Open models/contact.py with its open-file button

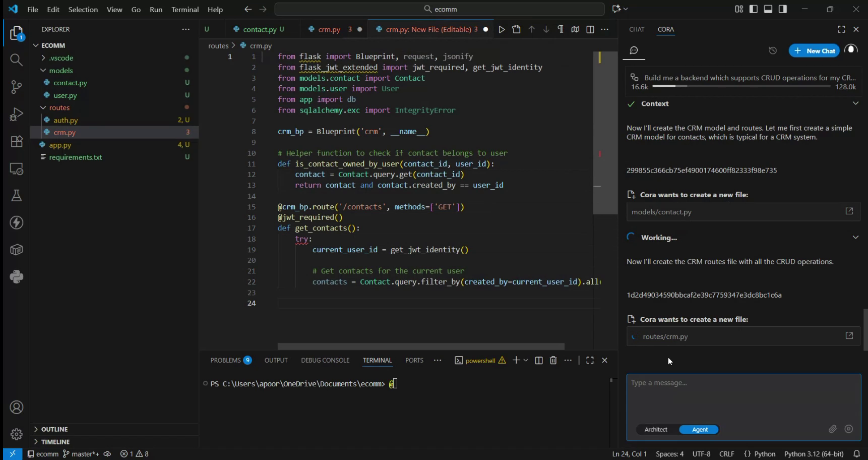point(849,211)
